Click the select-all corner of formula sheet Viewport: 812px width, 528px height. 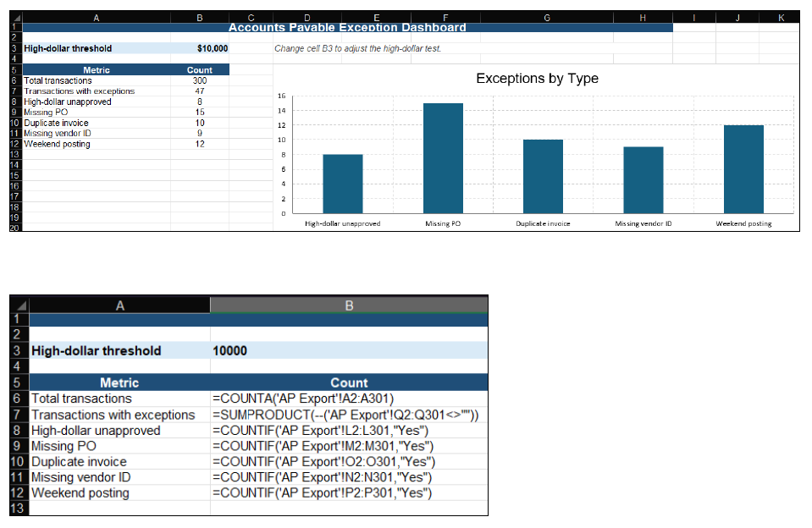point(19,305)
